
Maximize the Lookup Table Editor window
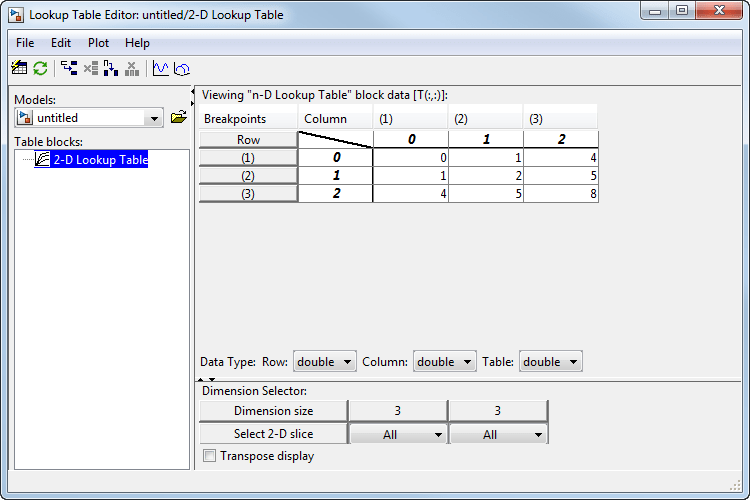point(682,10)
